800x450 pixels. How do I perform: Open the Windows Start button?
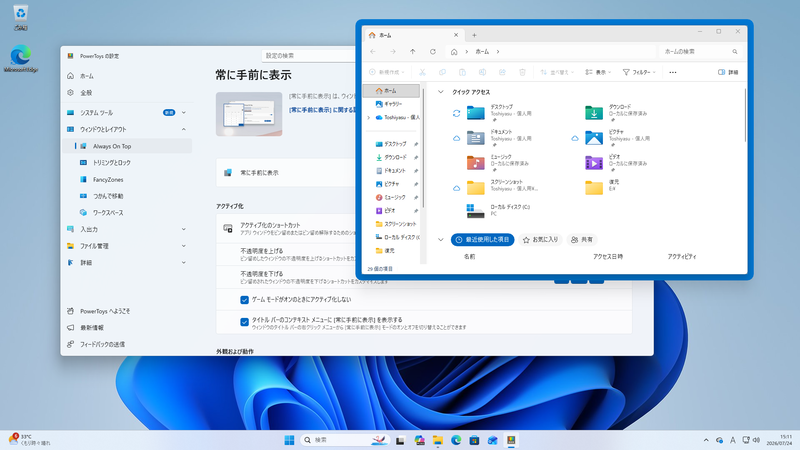pyautogui.click(x=289, y=440)
